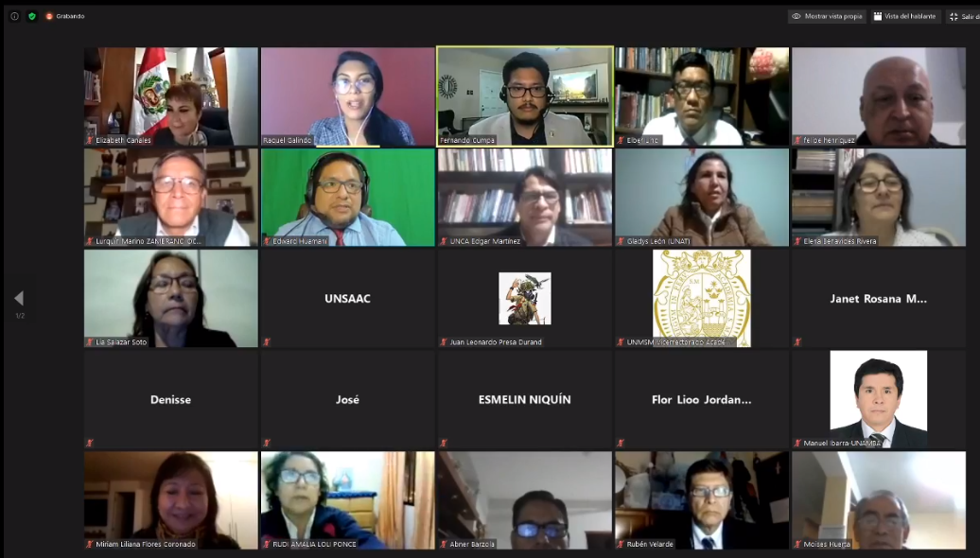980x558 pixels.
Task: Toggle Mostrar vista propia
Action: (827, 16)
